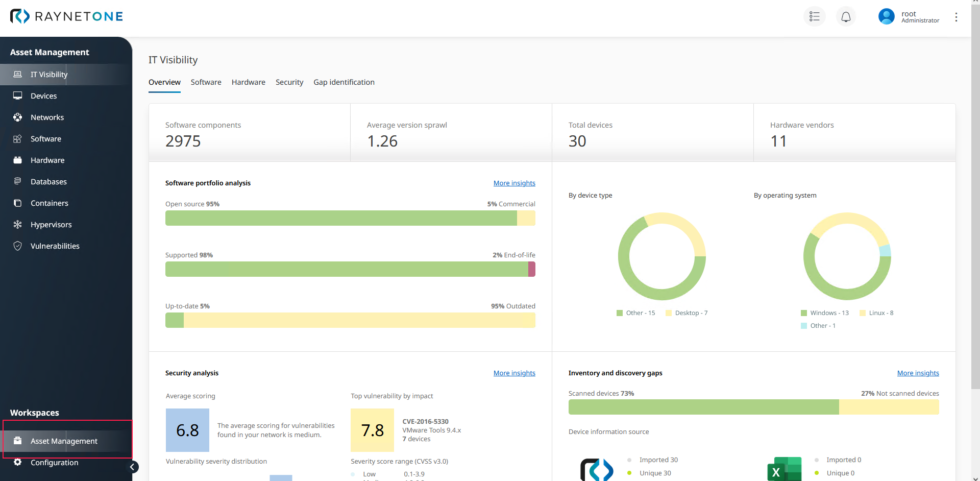Select the Networks sidebar icon
The height and width of the screenshot is (481, 980).
tap(18, 117)
